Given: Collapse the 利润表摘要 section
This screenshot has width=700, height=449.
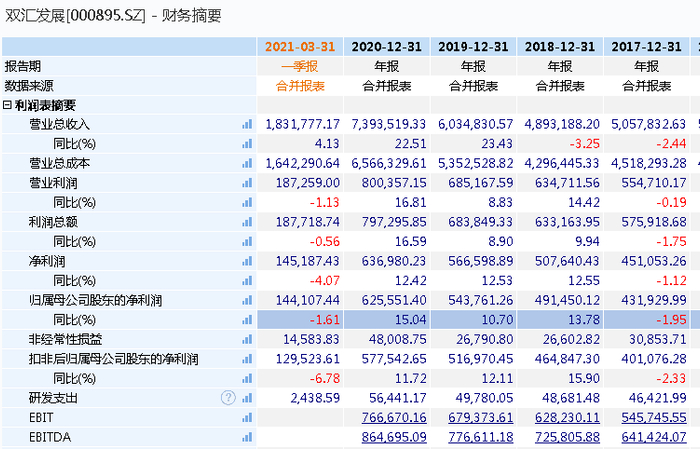Looking at the screenshot, I should click(x=7, y=105).
